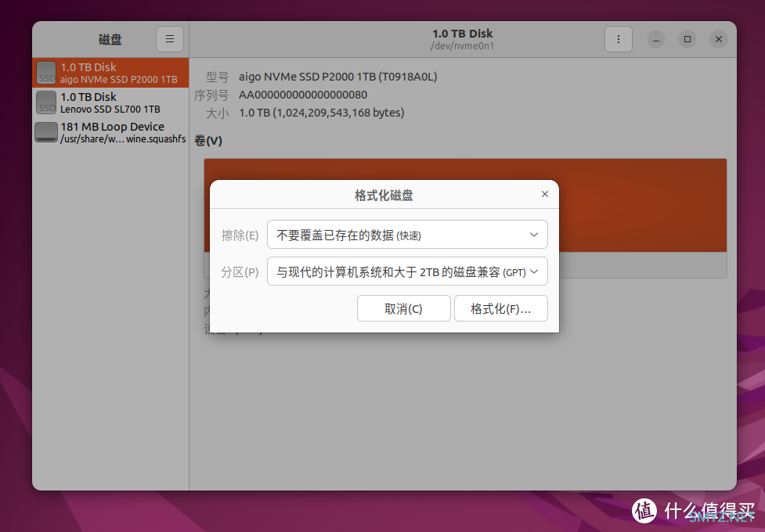765x532 pixels.
Task: Select the Lenovo SSD SL700 1TB sidebar entry
Action: tap(110, 102)
